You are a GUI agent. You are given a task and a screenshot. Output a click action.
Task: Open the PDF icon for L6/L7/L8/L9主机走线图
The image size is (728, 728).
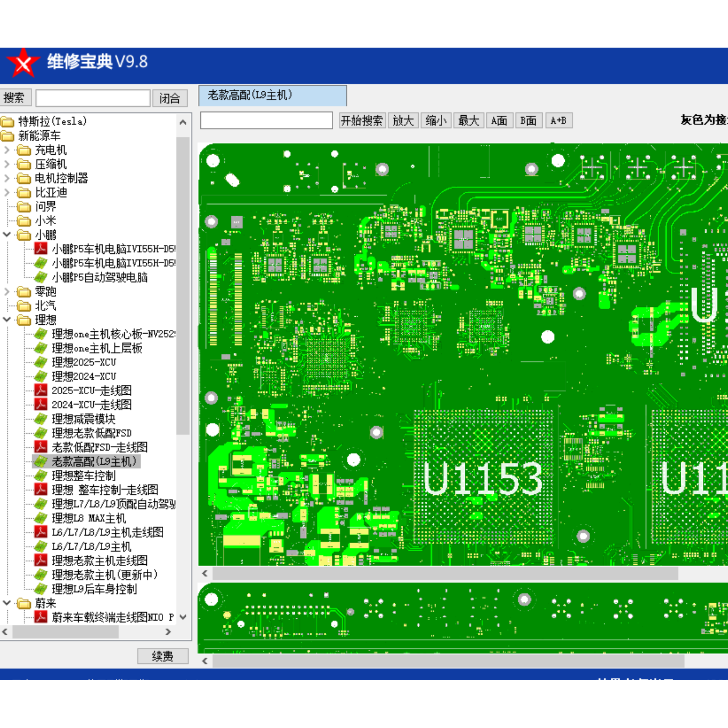(x=41, y=532)
